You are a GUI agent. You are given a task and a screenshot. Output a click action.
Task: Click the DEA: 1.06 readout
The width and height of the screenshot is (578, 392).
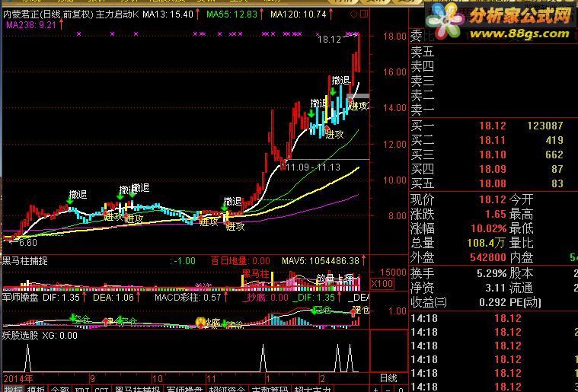pos(113,298)
